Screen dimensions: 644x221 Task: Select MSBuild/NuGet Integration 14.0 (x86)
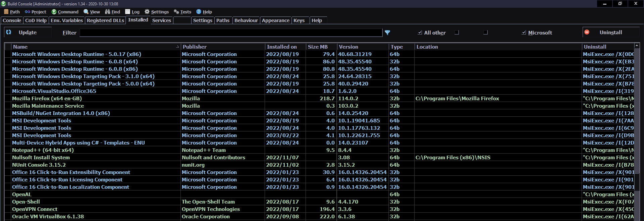tap(61, 113)
